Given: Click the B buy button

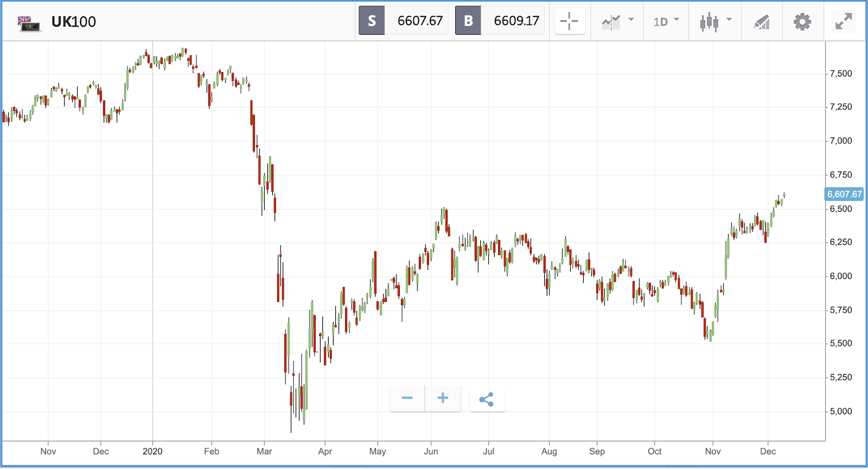Looking at the screenshot, I should coord(468,21).
